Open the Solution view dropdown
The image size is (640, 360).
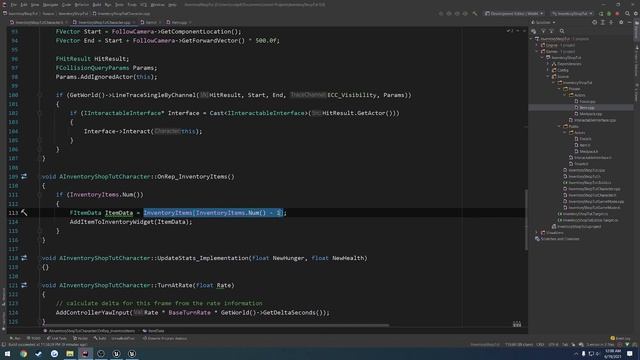coord(544,22)
